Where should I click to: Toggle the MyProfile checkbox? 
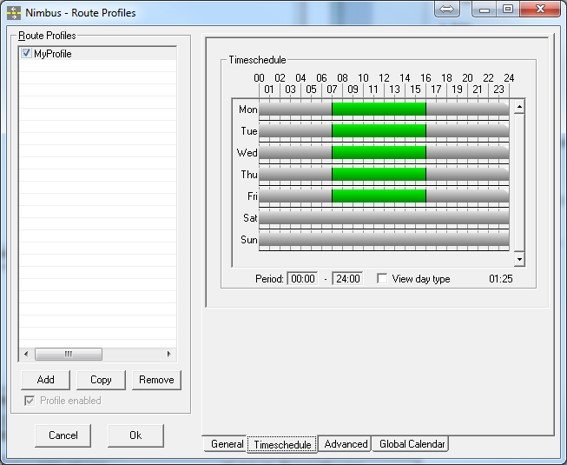pyautogui.click(x=26, y=53)
